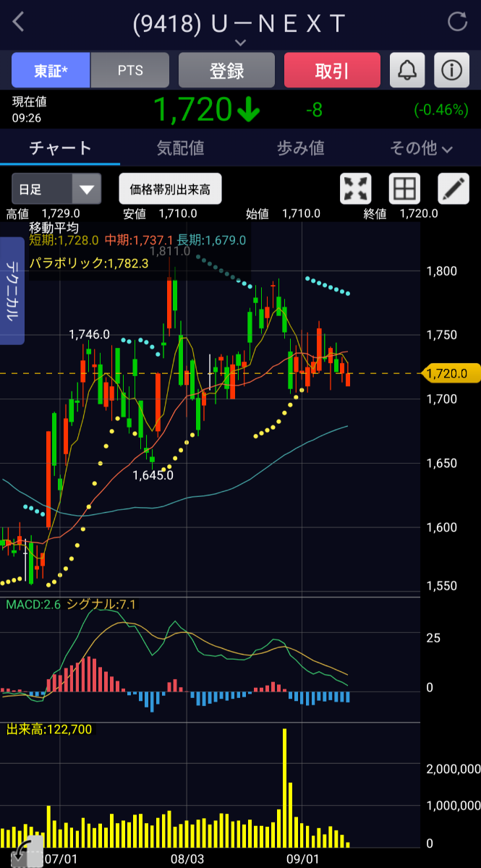
Task: Tap the 07/01 date axis label
Action: point(61,859)
